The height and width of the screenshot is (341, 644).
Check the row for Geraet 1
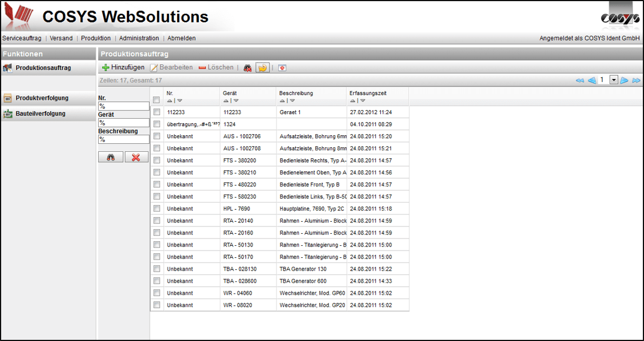coord(157,112)
